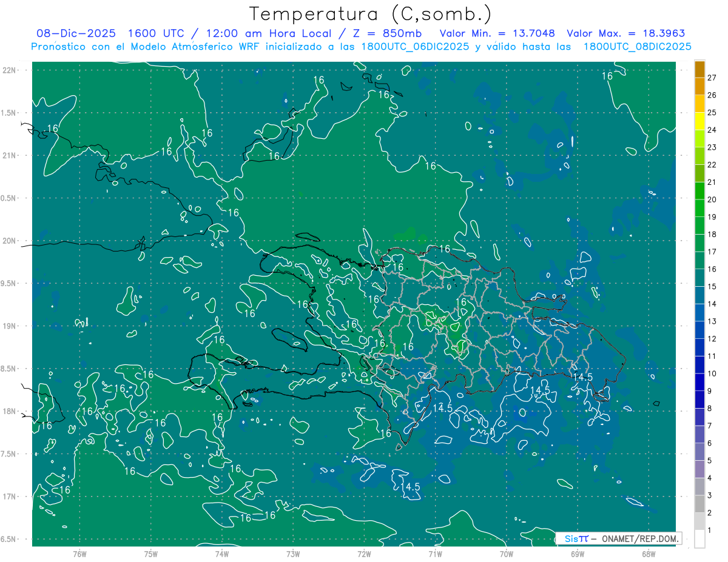Click the "69W" longitude axis label
Viewport: 728px width, 562px height.
point(578,554)
